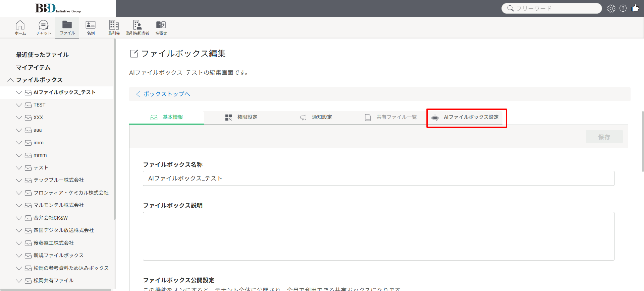The width and height of the screenshot is (644, 291).
Task: Click the help question mark icon
Action: [x=623, y=8]
